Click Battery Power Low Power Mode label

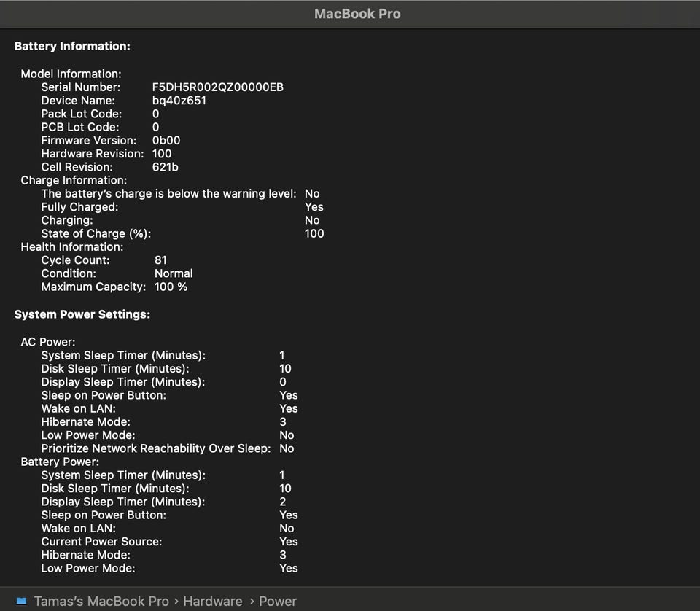[88, 568]
